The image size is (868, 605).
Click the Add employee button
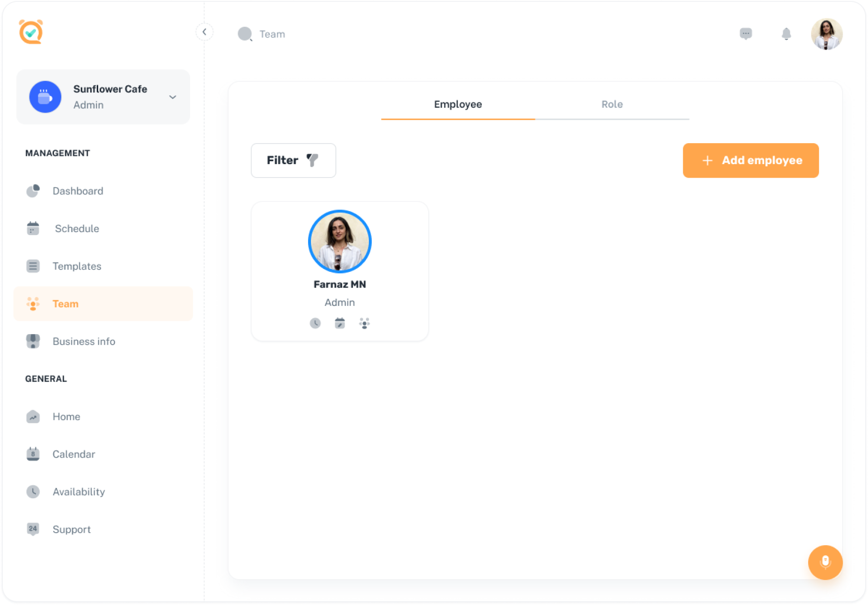(x=751, y=160)
